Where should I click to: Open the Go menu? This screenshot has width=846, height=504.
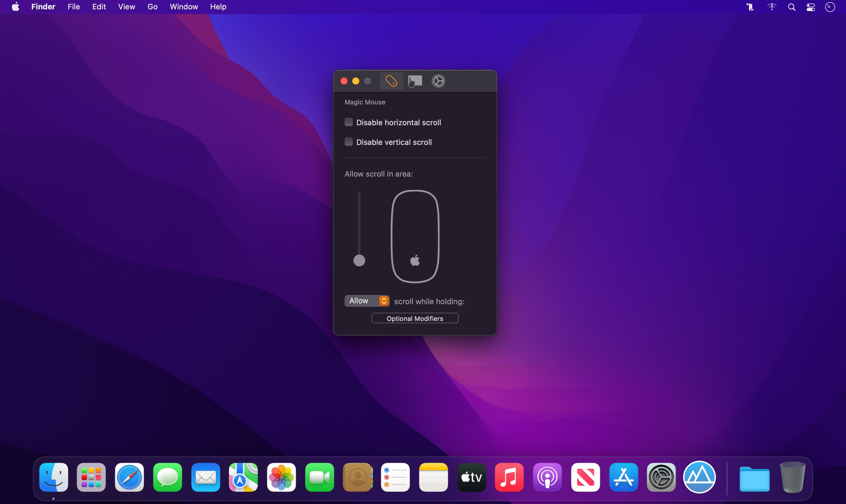(x=153, y=7)
